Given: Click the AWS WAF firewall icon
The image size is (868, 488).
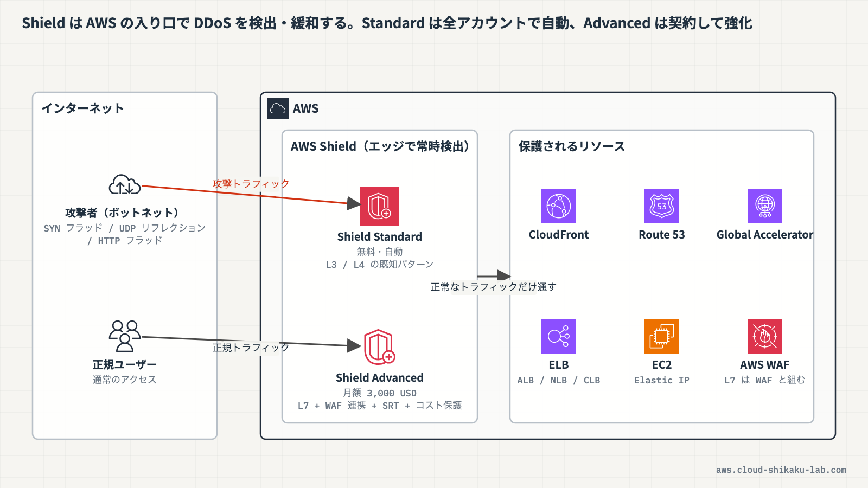Looking at the screenshot, I should [765, 336].
